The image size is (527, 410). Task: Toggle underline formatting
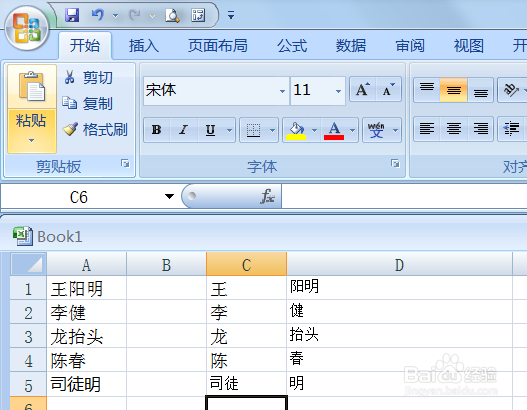(211, 130)
